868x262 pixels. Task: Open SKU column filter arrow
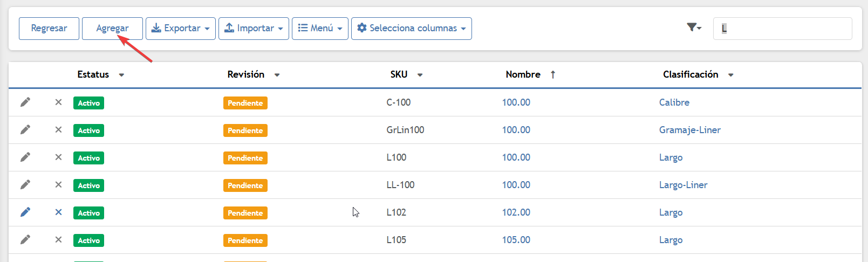point(420,75)
